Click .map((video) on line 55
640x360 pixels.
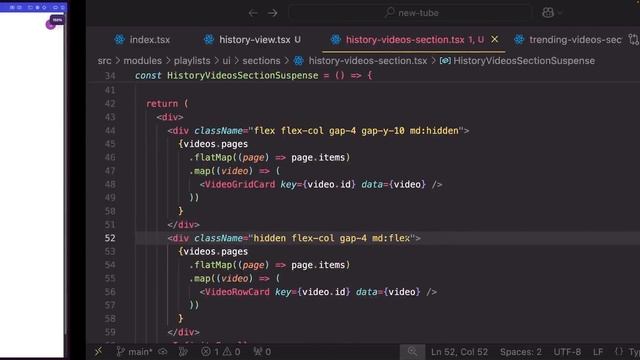point(221,278)
